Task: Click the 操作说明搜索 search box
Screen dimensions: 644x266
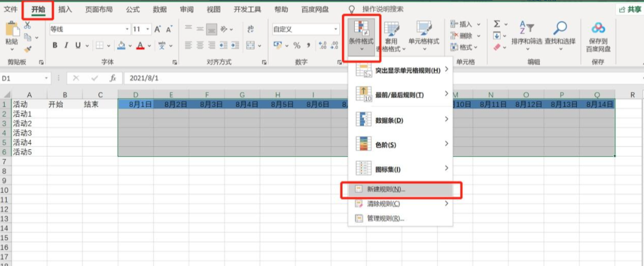Action: [x=383, y=9]
